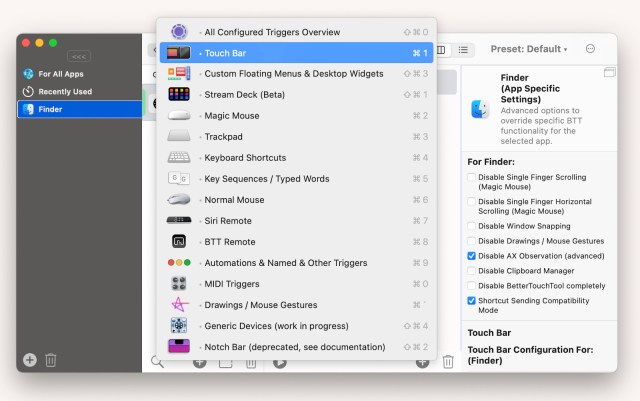Click the purple Notch Bar icon

[x=179, y=346]
